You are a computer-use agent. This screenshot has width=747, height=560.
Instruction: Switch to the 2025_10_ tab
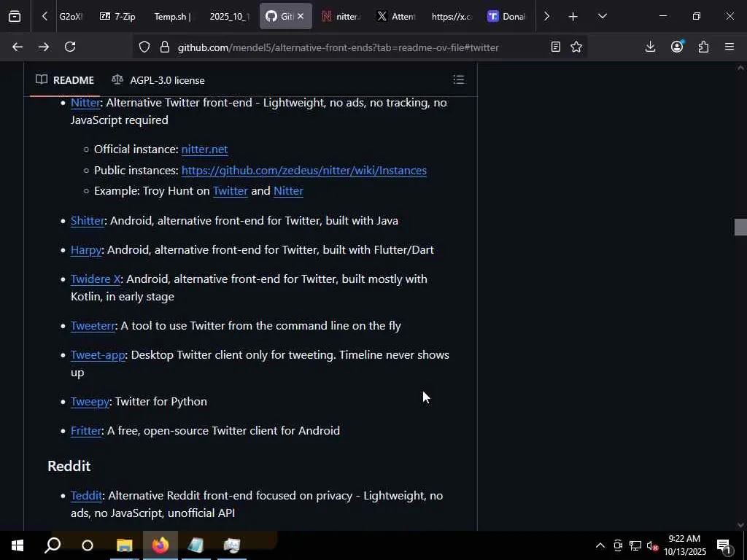tap(228, 17)
